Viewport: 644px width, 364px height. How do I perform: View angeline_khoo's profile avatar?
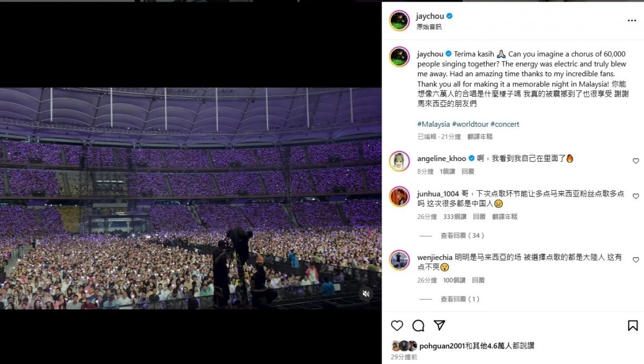pos(399,161)
